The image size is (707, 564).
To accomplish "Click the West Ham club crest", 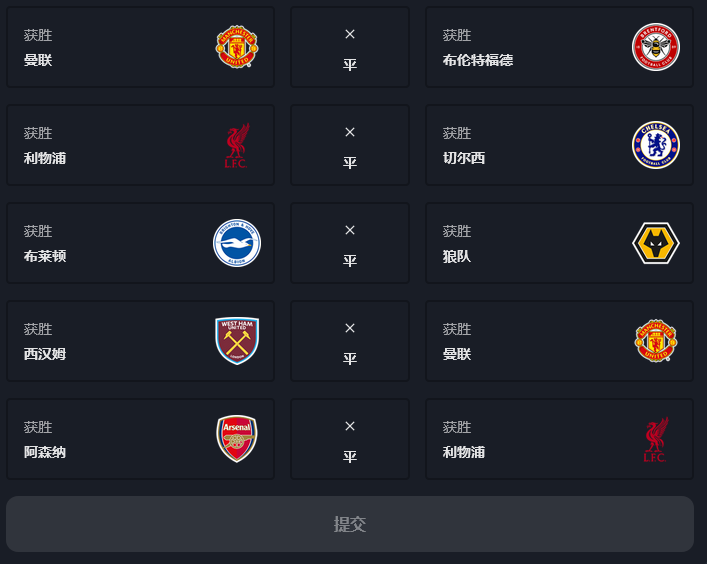I will (237, 341).
